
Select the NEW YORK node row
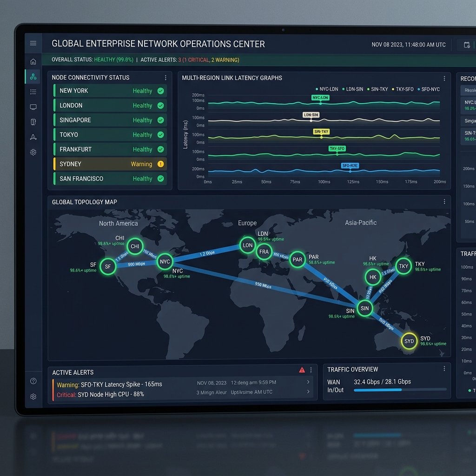(110, 91)
